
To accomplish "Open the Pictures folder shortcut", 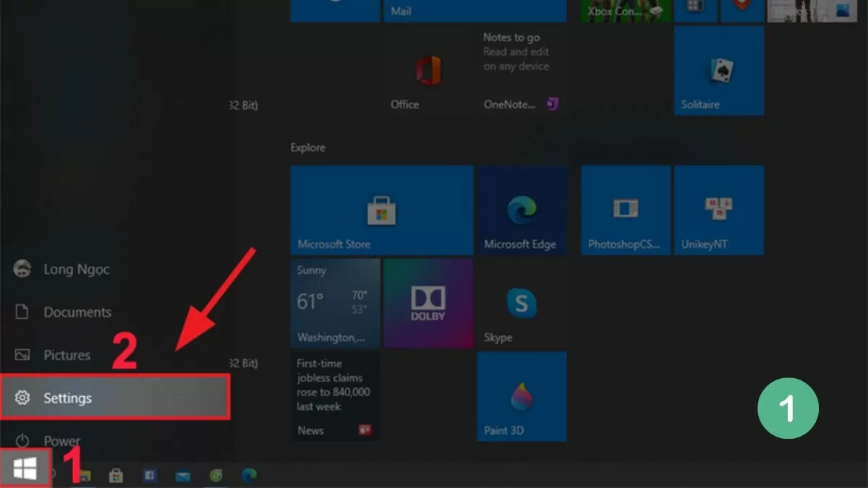I will point(67,355).
